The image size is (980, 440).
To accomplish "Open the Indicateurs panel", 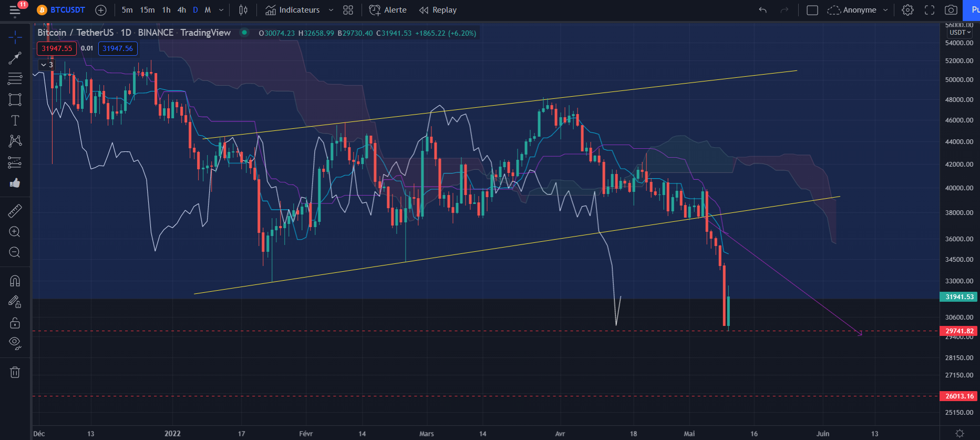I will click(293, 10).
